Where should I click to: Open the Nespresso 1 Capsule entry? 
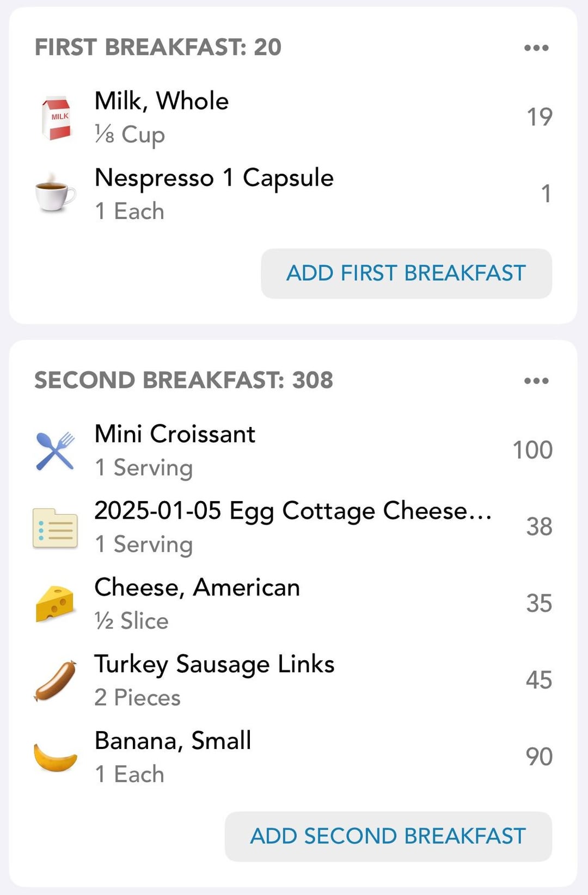coord(293,194)
